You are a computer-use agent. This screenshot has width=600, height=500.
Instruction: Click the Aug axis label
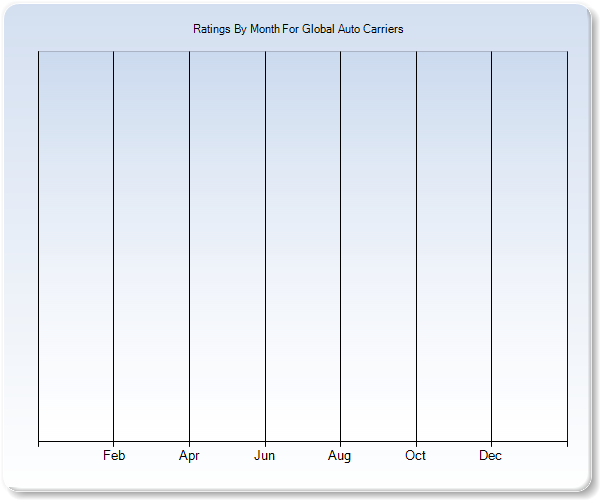click(339, 456)
